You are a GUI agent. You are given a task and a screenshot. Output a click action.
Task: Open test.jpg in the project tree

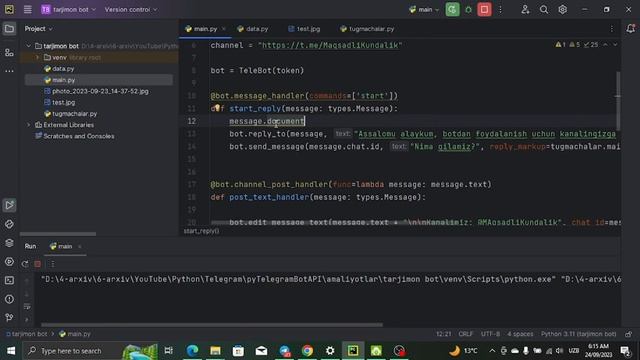[x=60, y=102]
